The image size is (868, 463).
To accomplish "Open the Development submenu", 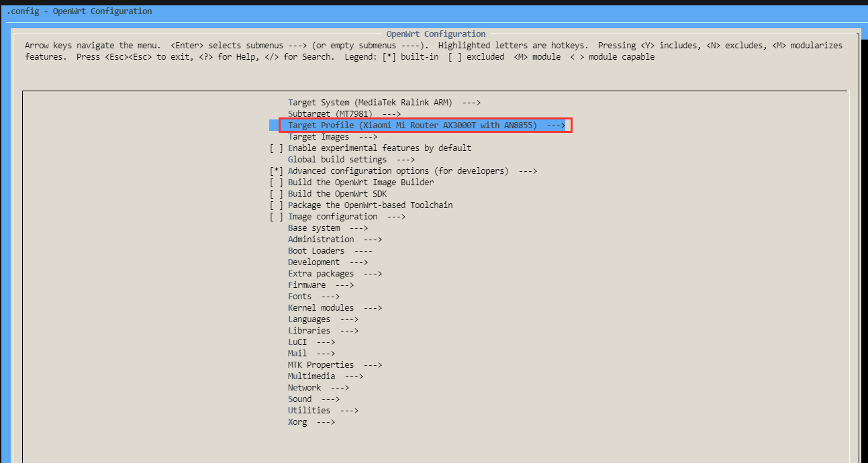I will [328, 262].
